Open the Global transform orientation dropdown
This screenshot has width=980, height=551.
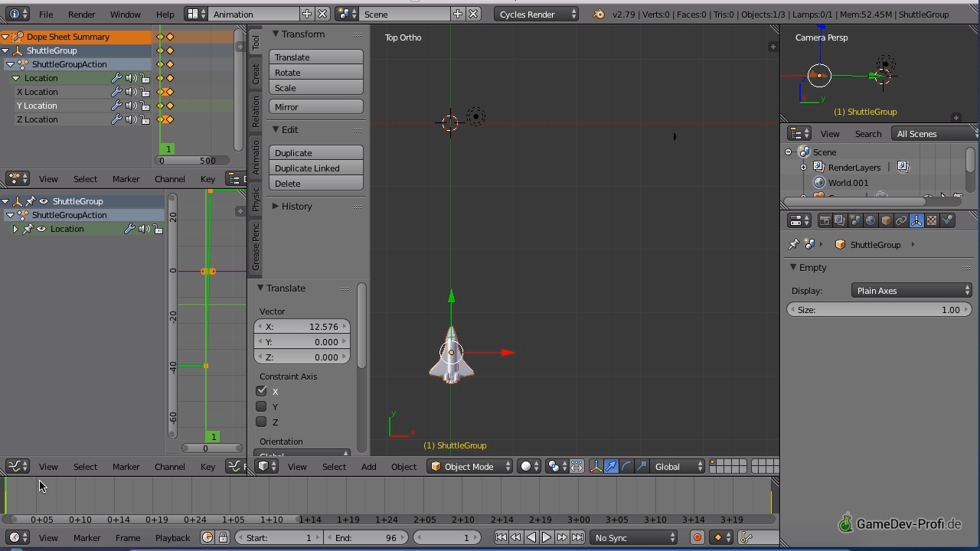click(x=679, y=466)
